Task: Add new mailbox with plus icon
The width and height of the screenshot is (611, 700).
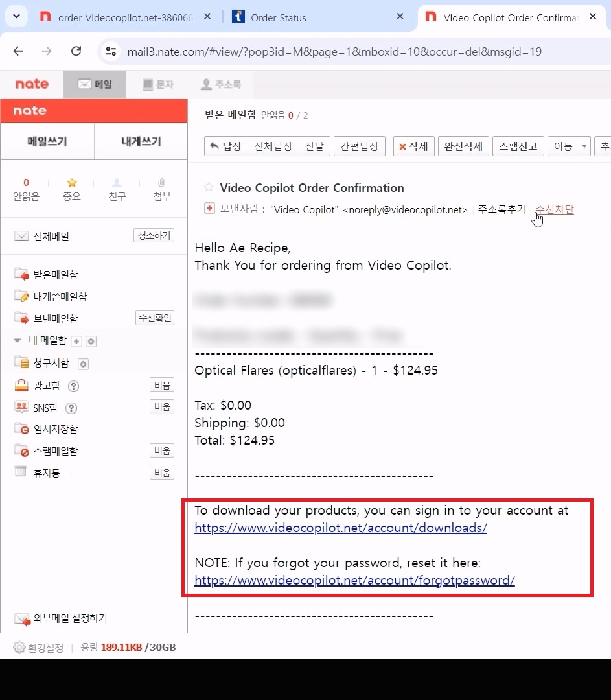Action: click(76, 342)
